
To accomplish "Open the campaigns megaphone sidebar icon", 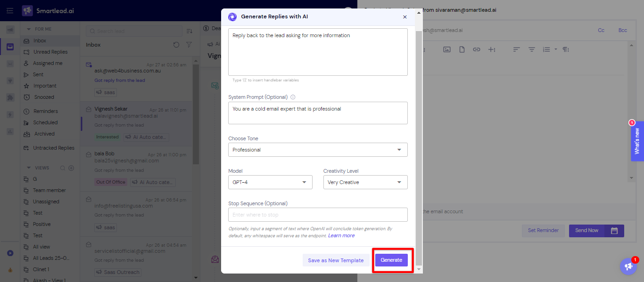I will [10, 30].
